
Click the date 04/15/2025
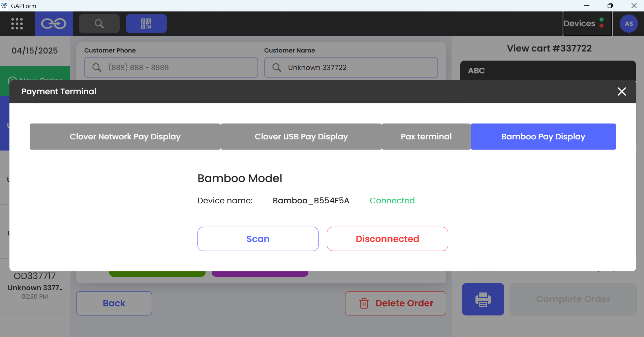coord(35,51)
